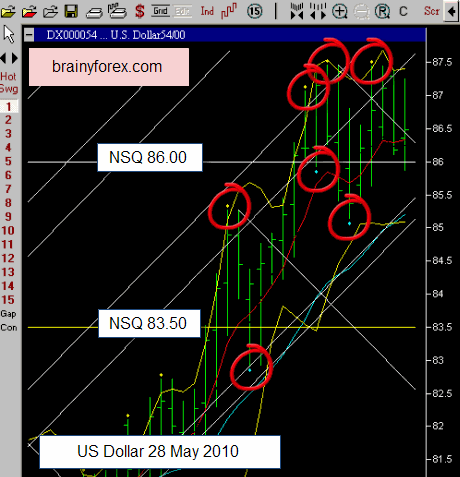460x477 pixels.
Task: Click the yellow open folder icon
Action: point(8,12)
